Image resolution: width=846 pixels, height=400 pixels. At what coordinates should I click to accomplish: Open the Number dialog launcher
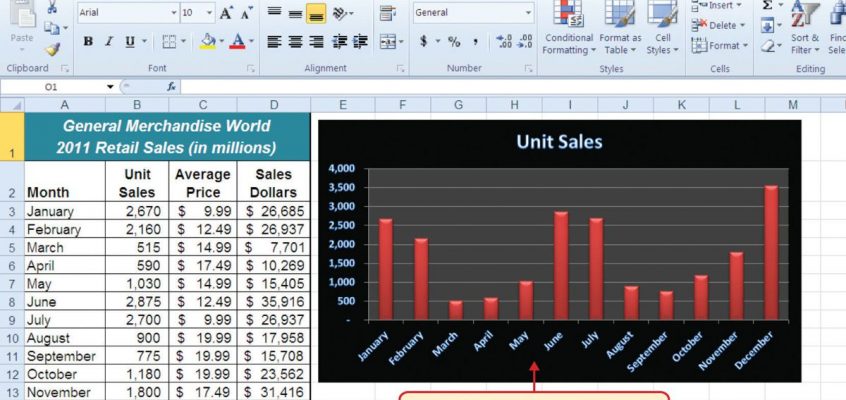coord(529,69)
